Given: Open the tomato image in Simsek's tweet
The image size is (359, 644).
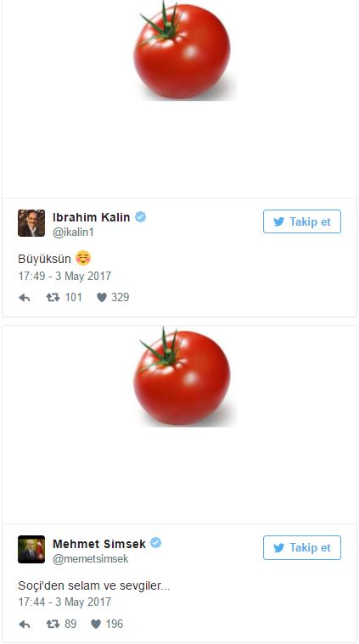Looking at the screenshot, I should 184,377.
